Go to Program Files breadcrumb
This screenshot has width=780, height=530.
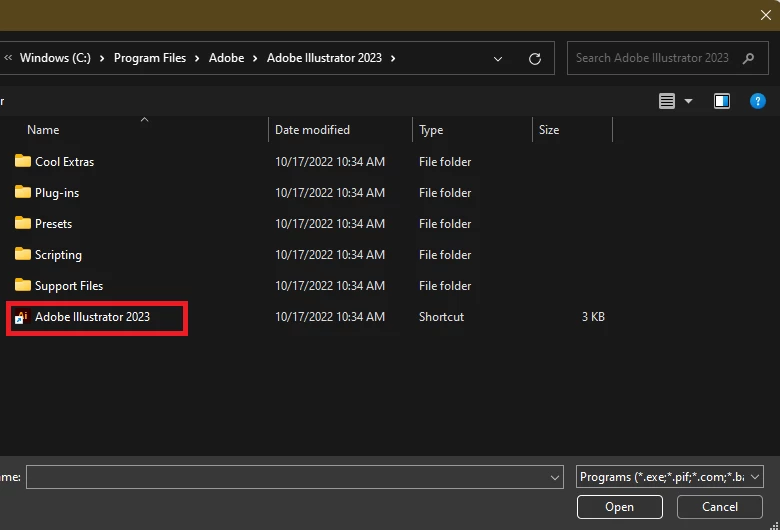[x=150, y=58]
